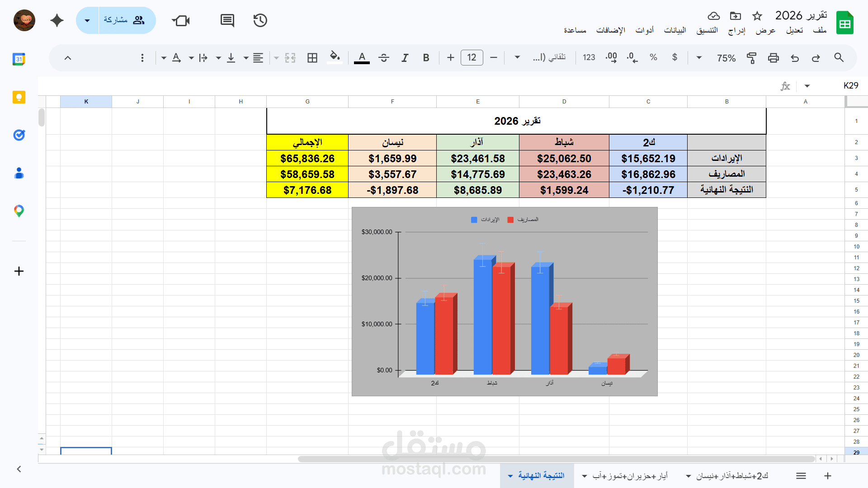Screen dimensions: 868x488
Task: Toggle strikethrough formatting
Action: tap(384, 58)
